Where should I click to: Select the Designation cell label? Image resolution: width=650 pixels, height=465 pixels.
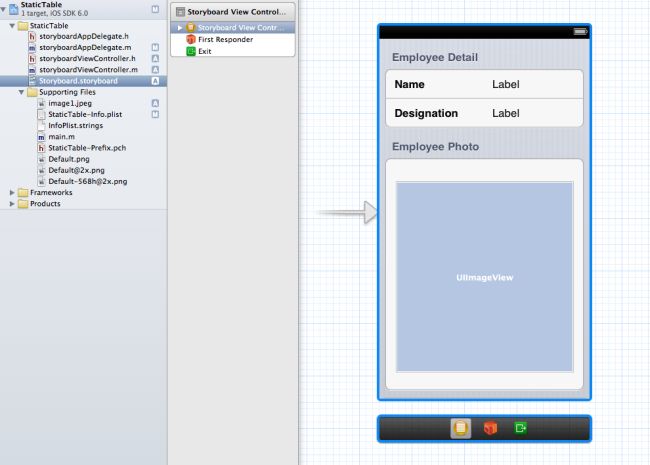pyautogui.click(x=426, y=113)
